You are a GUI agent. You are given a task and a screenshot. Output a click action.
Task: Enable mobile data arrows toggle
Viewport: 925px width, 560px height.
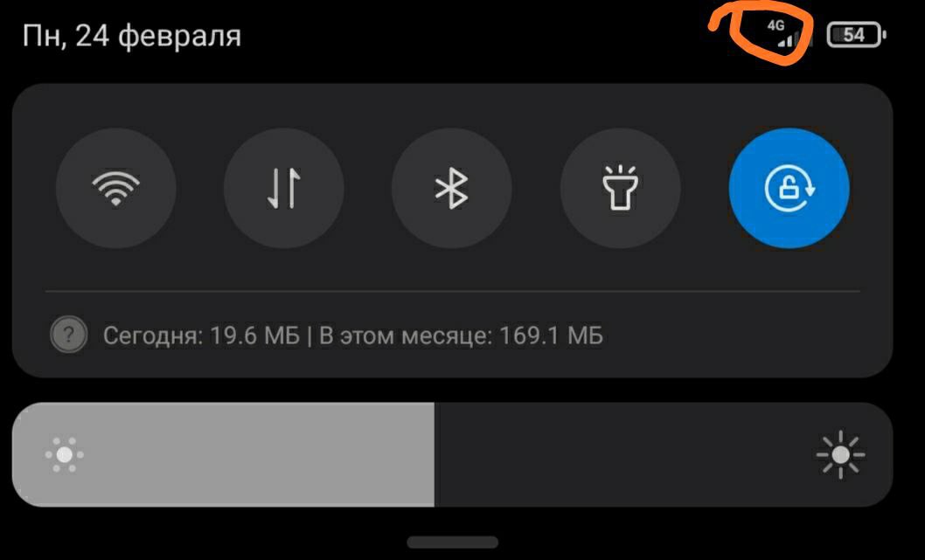(x=284, y=188)
